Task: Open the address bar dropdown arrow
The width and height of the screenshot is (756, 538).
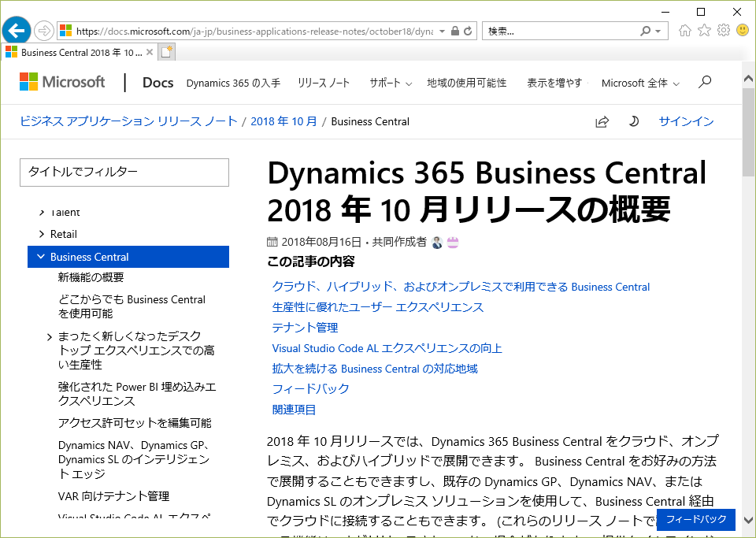Action: pyautogui.click(x=442, y=31)
